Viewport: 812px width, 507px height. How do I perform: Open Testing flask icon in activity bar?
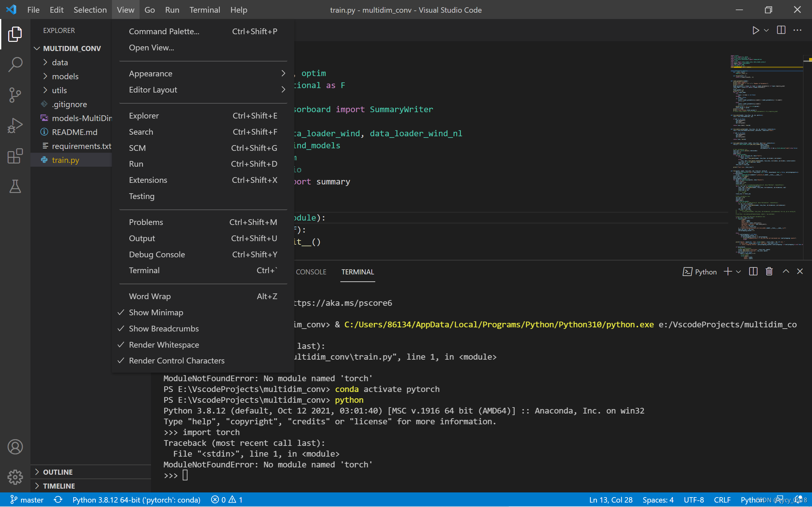[x=15, y=186]
